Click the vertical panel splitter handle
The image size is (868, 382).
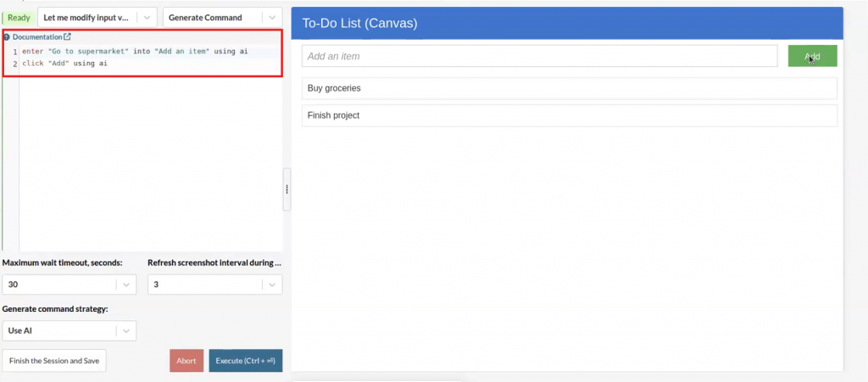pyautogui.click(x=287, y=190)
